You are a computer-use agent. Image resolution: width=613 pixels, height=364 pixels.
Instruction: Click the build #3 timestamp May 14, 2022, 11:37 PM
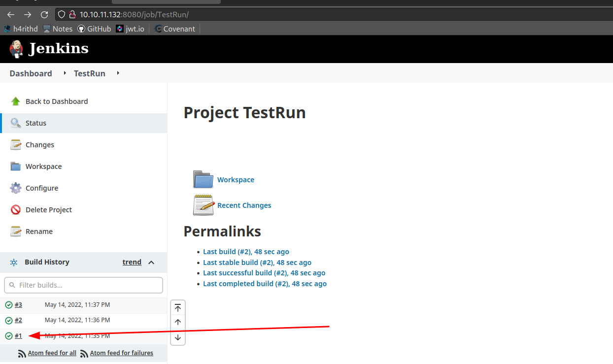77,305
